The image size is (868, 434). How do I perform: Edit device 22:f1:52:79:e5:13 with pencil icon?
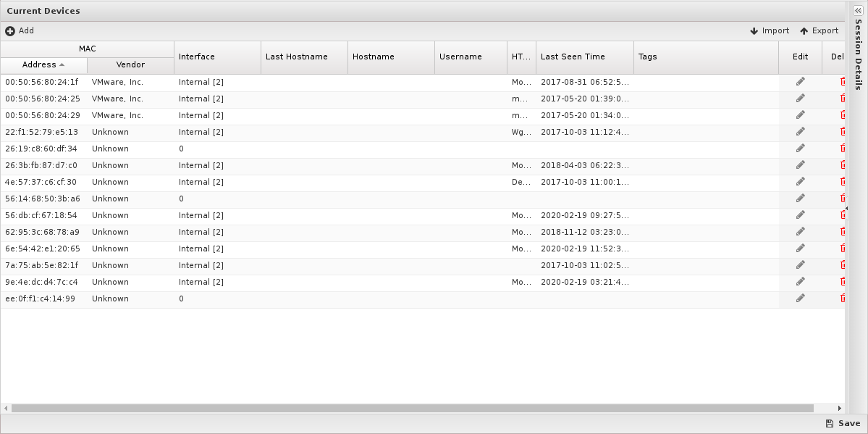click(x=800, y=132)
